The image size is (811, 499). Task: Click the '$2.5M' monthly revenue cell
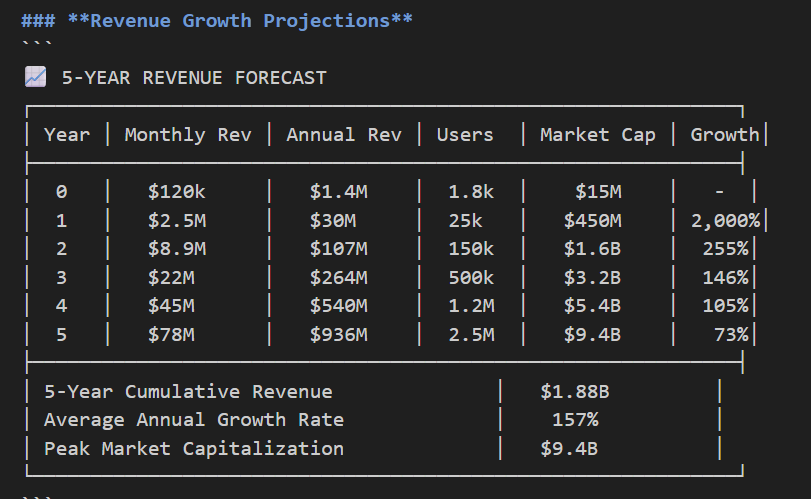coord(176,221)
